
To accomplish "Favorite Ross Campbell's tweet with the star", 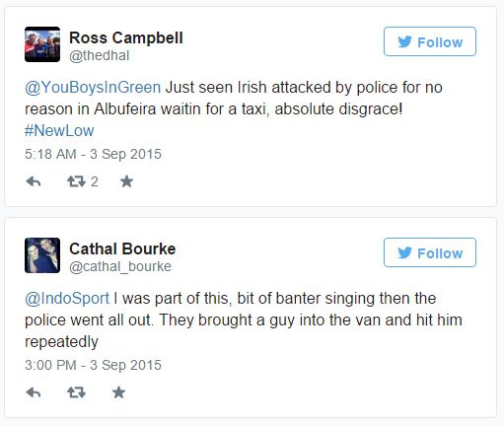I will (x=126, y=181).
